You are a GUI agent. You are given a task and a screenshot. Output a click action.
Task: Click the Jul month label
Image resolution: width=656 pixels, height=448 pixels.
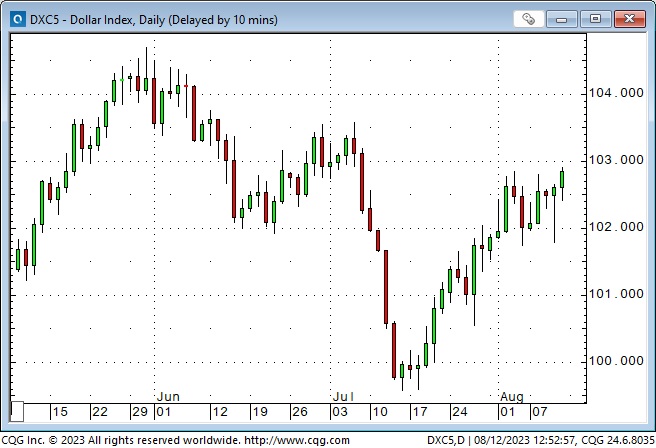pyautogui.click(x=343, y=397)
